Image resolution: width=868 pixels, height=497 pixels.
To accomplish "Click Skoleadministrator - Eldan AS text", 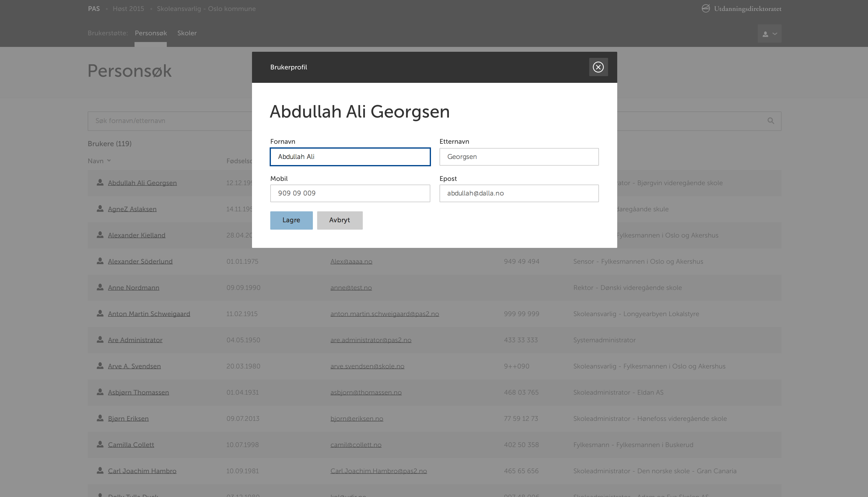I will click(x=618, y=393).
